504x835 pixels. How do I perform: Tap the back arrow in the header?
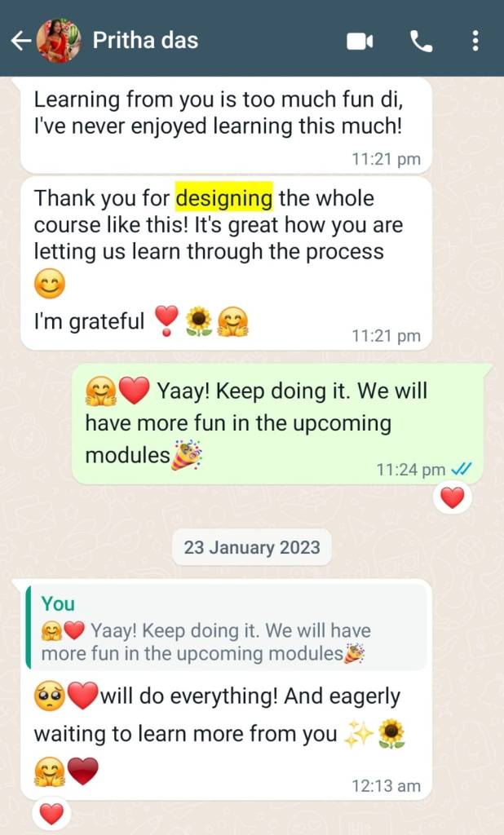tap(20, 41)
